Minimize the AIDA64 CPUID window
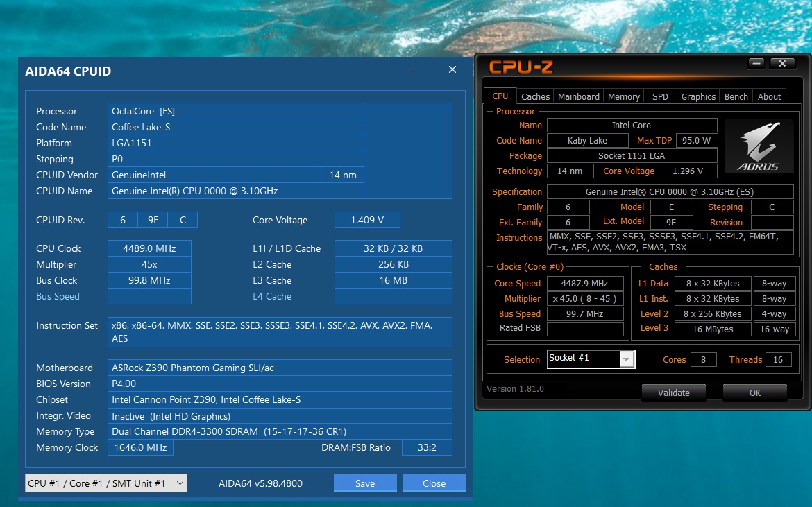Screen dimensions: 812x507 pyautogui.click(x=412, y=69)
